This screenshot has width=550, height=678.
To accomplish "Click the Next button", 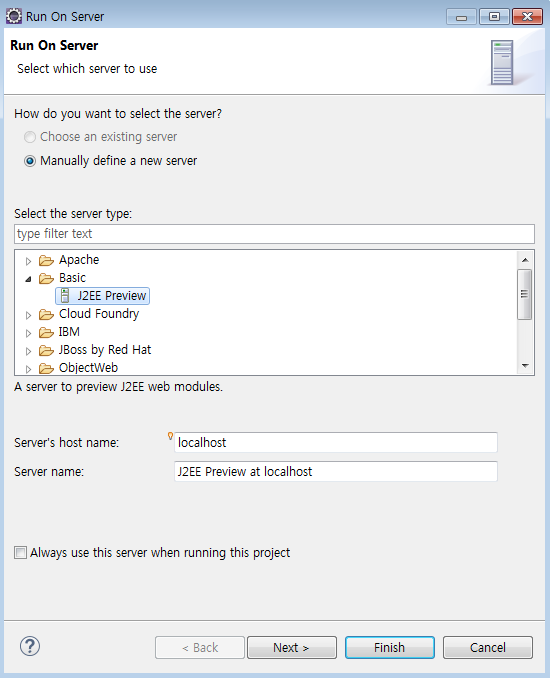I will pos(291,647).
